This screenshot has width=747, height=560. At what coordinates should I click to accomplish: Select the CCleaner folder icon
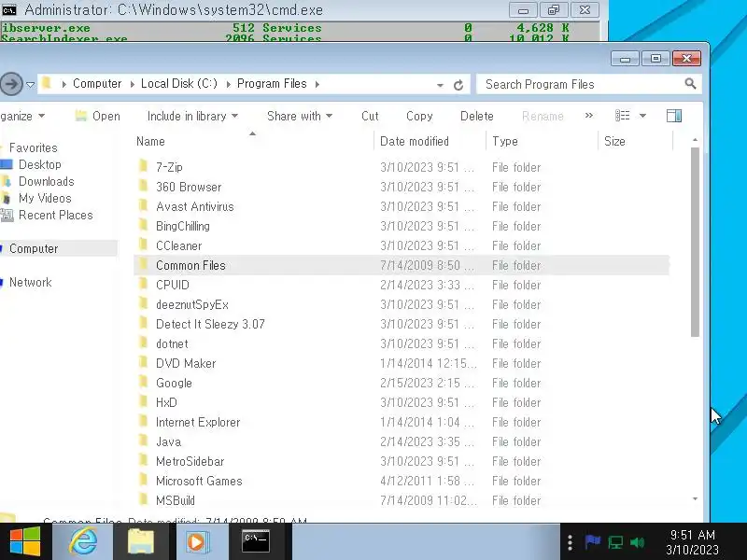pos(143,245)
